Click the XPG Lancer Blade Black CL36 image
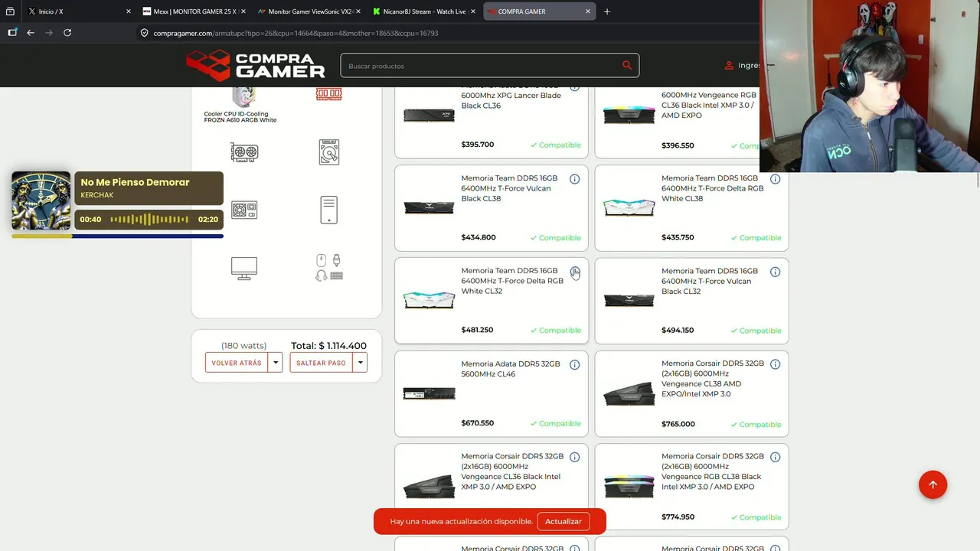Viewport: 980px width, 551px height. 429,116
